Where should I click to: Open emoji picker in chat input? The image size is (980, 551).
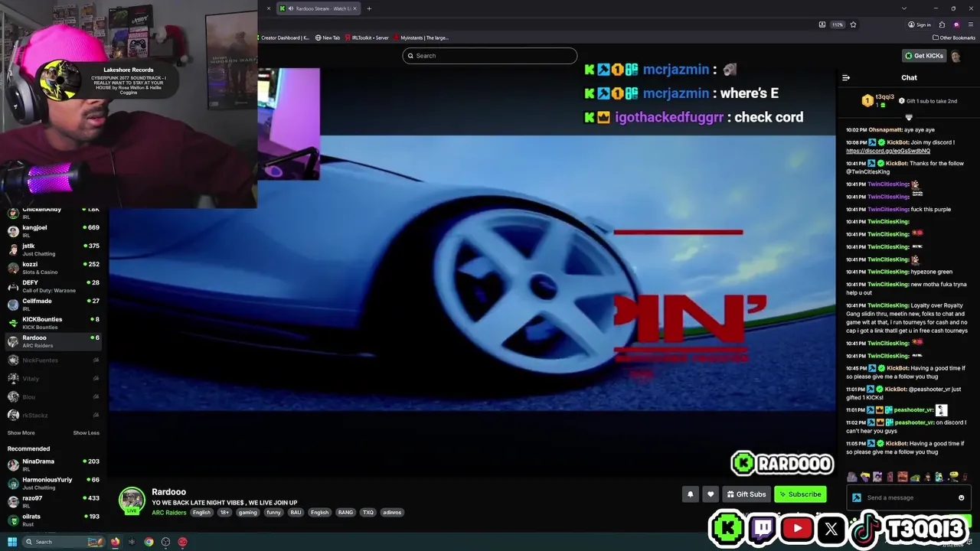[962, 498]
